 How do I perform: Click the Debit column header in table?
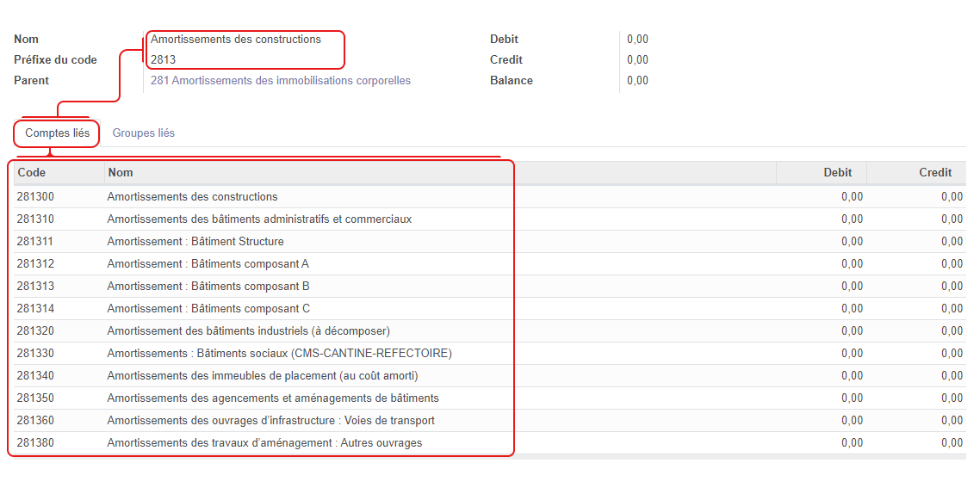tap(822, 173)
